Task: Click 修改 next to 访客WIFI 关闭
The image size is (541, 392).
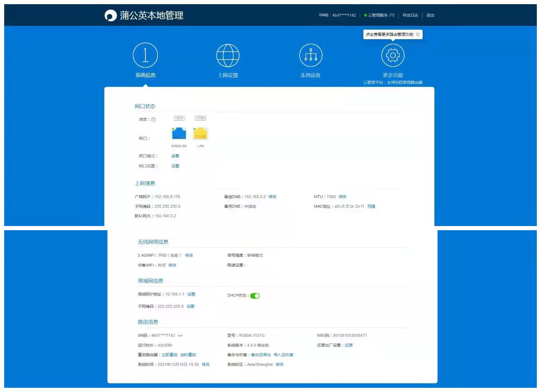Action: [172, 265]
